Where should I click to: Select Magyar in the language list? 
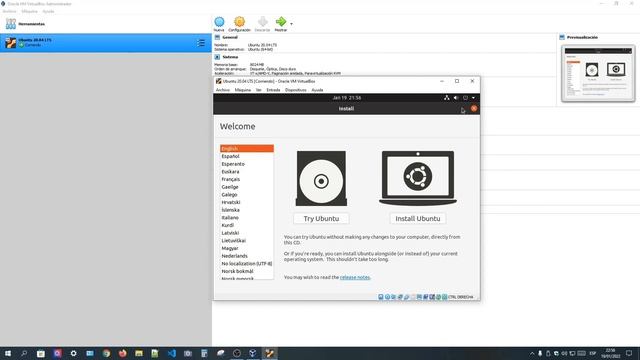tap(247, 248)
